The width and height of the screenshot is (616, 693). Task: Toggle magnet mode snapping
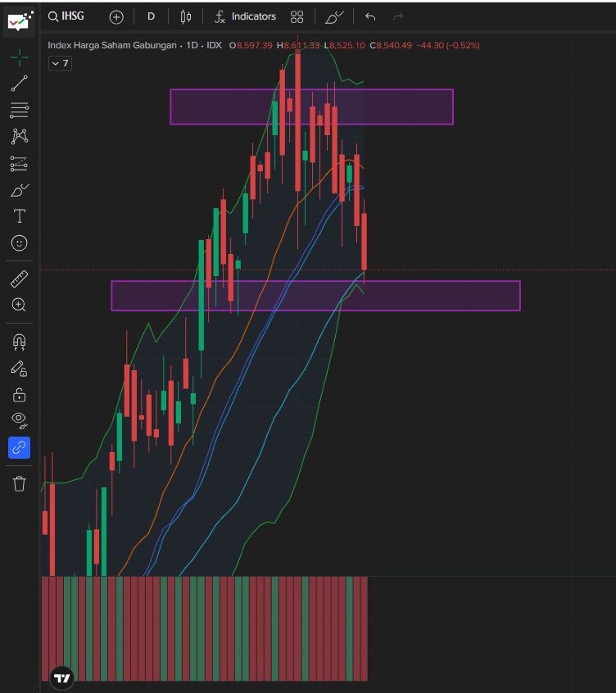click(19, 342)
